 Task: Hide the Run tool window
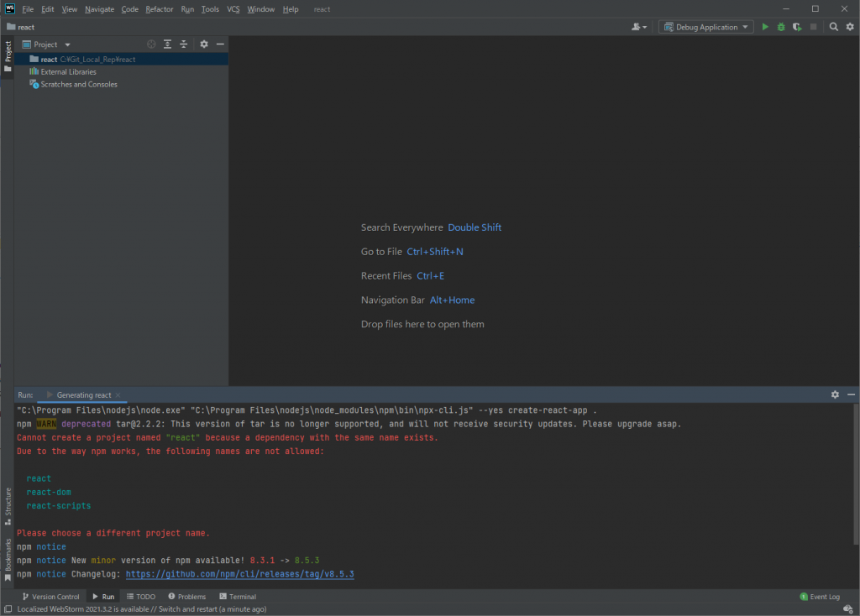tap(851, 394)
